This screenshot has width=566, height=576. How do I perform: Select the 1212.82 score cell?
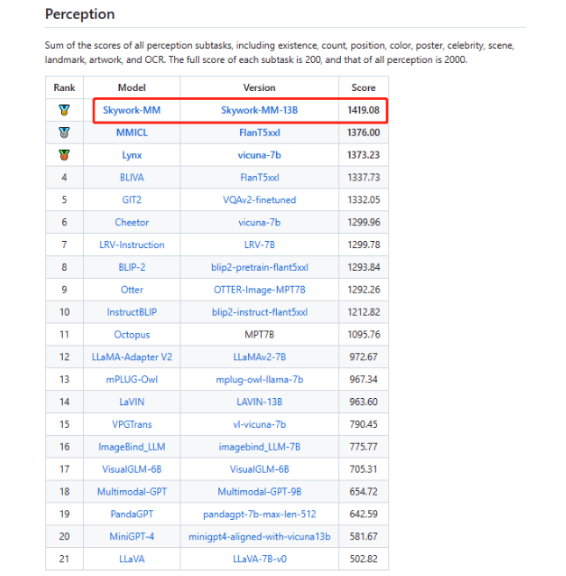pos(364,312)
